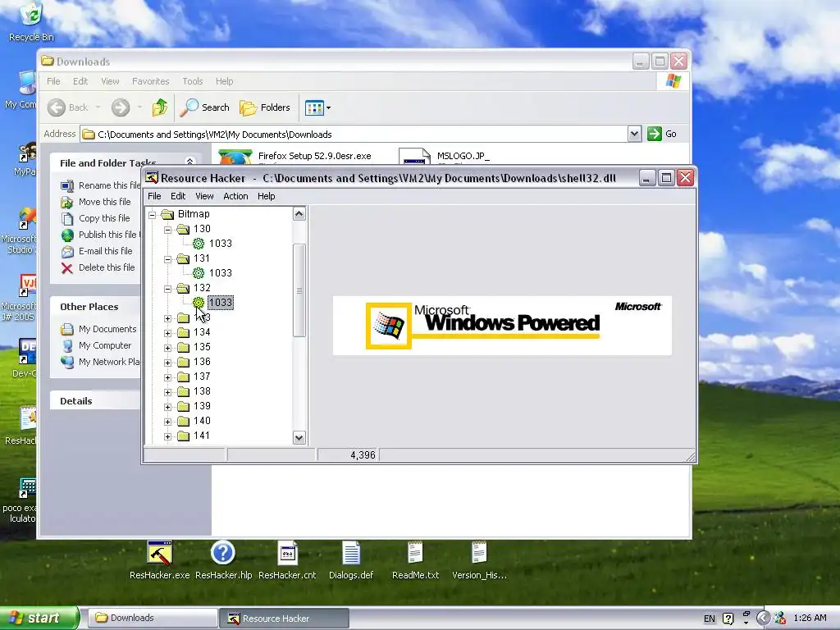Select folder 140 in the tree
The height and width of the screenshot is (630, 840).
[202, 421]
